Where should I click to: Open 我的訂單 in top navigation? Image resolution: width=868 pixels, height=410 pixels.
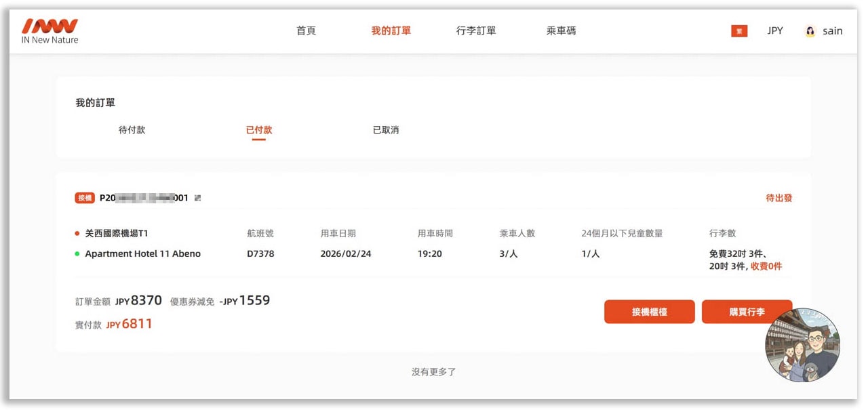click(x=391, y=30)
